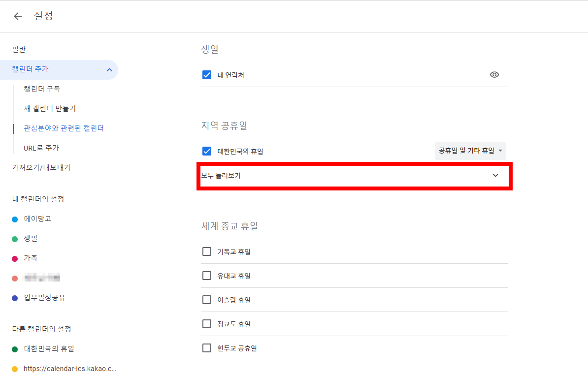Uncheck the 내 연락처 checkbox
This screenshot has height=375, width=588.
tap(207, 74)
